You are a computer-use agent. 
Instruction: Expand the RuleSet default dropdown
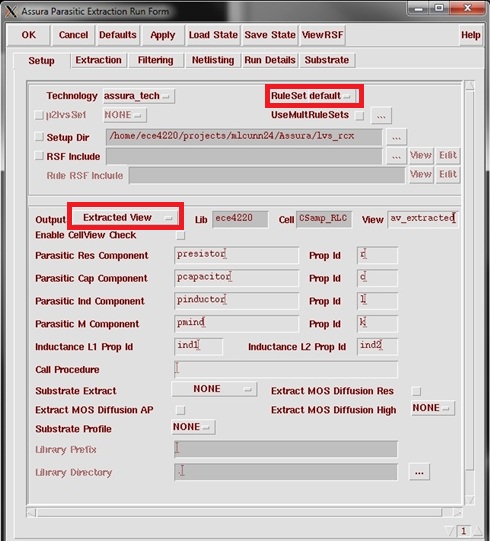pyautogui.click(x=314, y=96)
